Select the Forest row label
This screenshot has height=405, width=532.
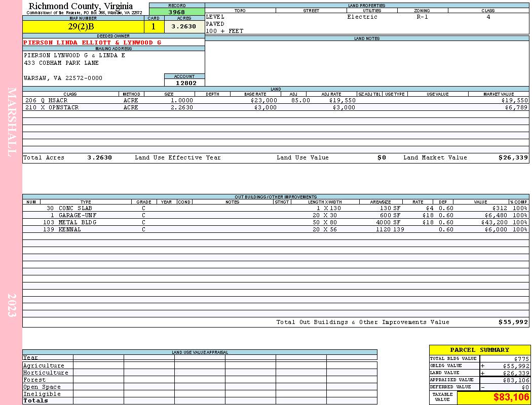(x=34, y=380)
